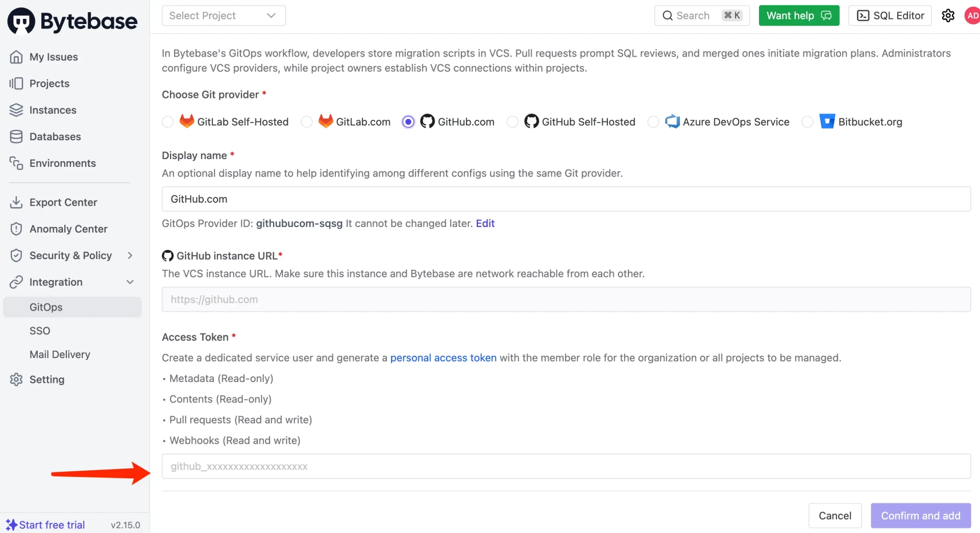Click the chat icon in Want help
Viewport: 980px width, 533px height.
click(x=826, y=16)
